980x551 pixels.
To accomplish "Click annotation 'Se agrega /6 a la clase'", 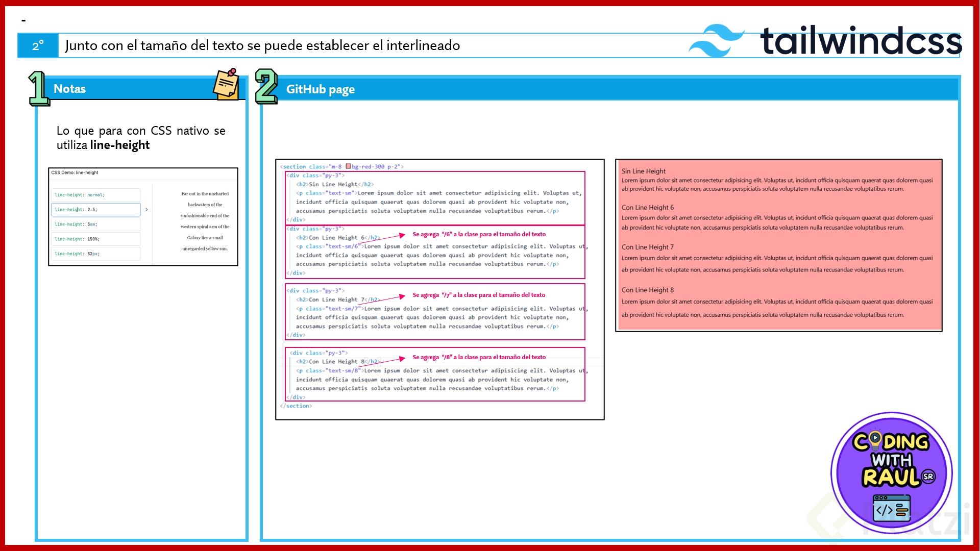I will coord(479,234).
